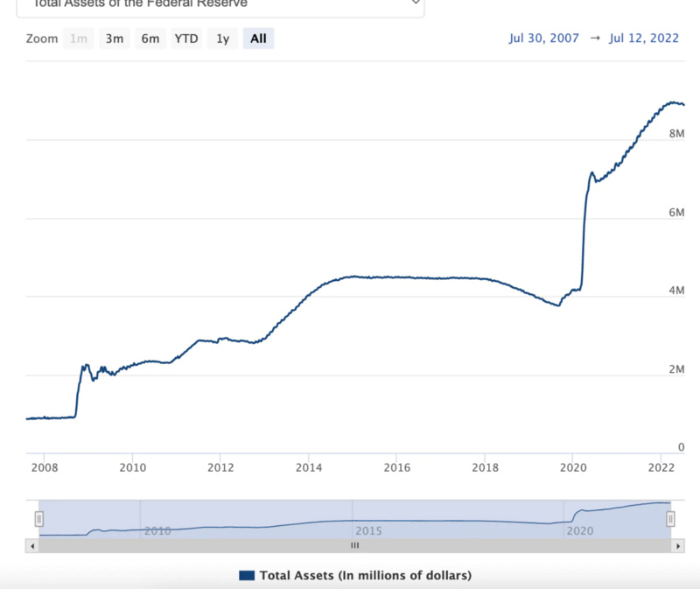Click the navigator scrollbar grip thumb

click(354, 545)
